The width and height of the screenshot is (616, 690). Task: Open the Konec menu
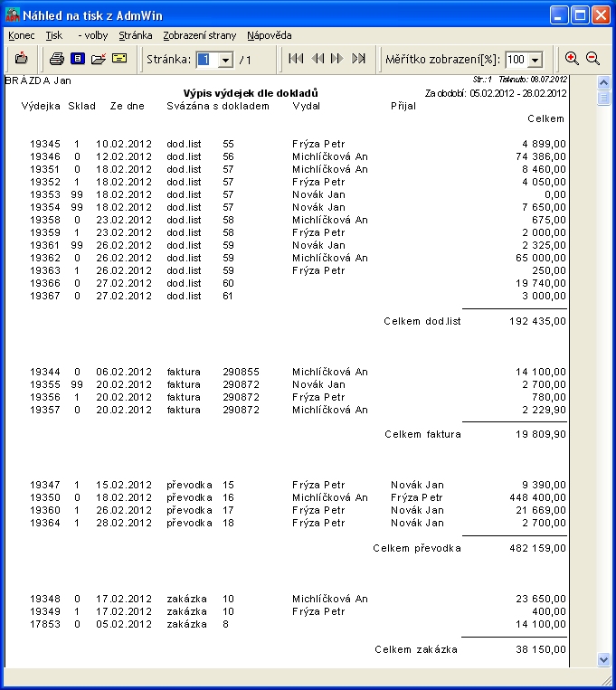[21, 35]
